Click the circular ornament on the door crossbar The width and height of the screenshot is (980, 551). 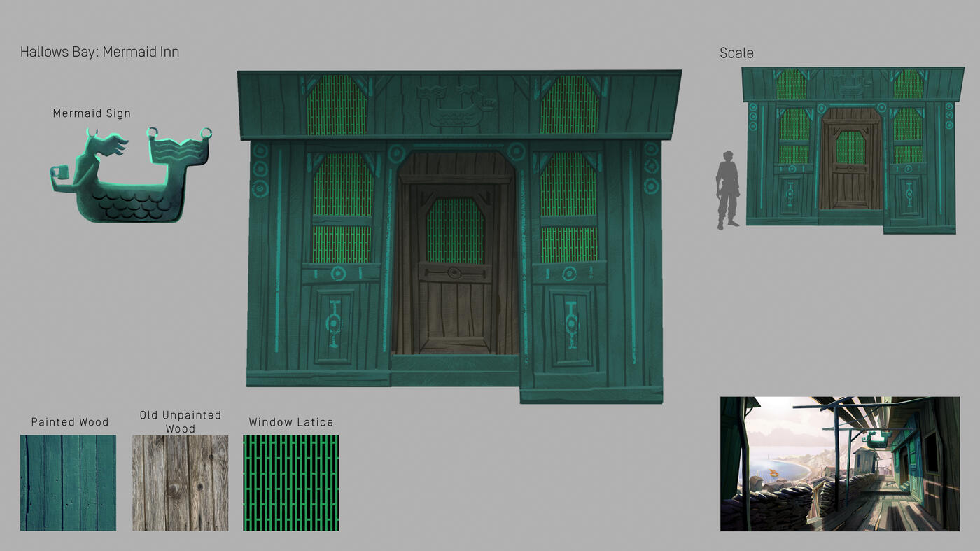(x=454, y=272)
